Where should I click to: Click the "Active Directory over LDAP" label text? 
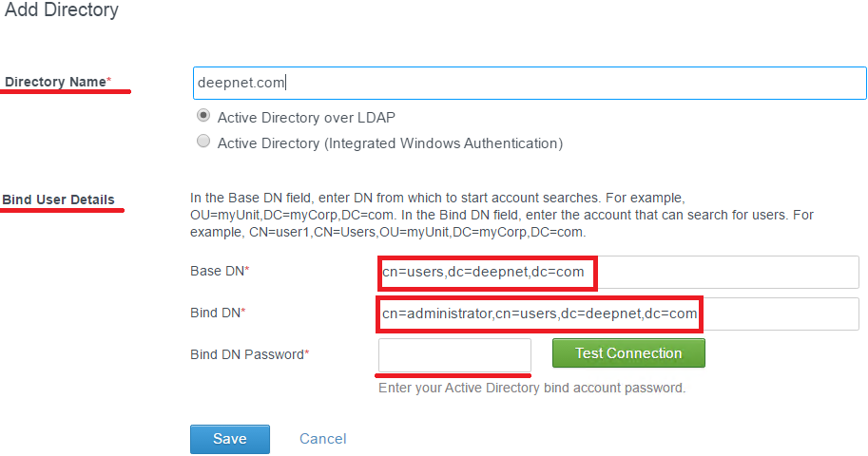click(x=306, y=118)
